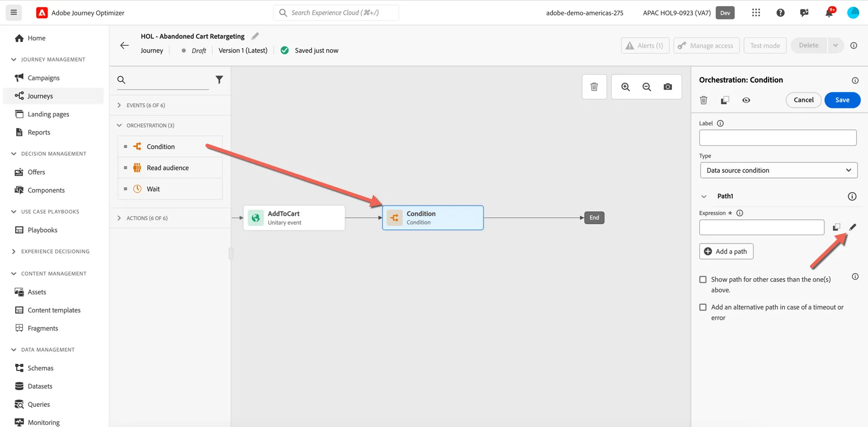This screenshot has height=427, width=868.
Task: Collapse the Decision Management group
Action: point(14,154)
